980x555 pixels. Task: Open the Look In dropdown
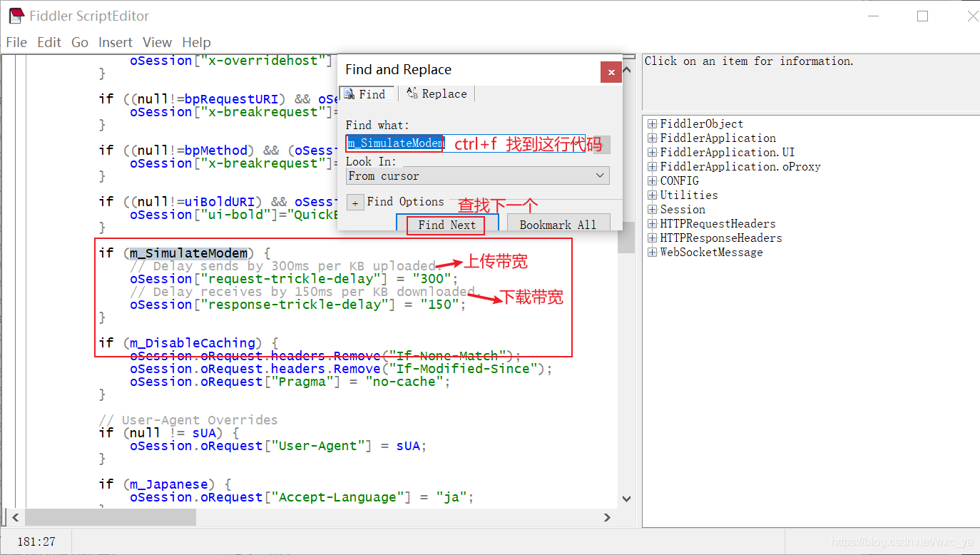pos(478,175)
